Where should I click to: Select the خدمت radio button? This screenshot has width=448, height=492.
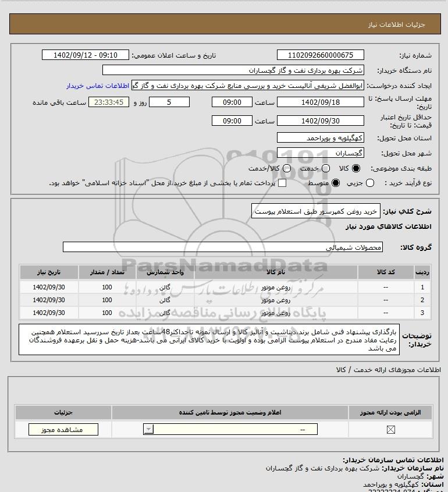[326, 168]
